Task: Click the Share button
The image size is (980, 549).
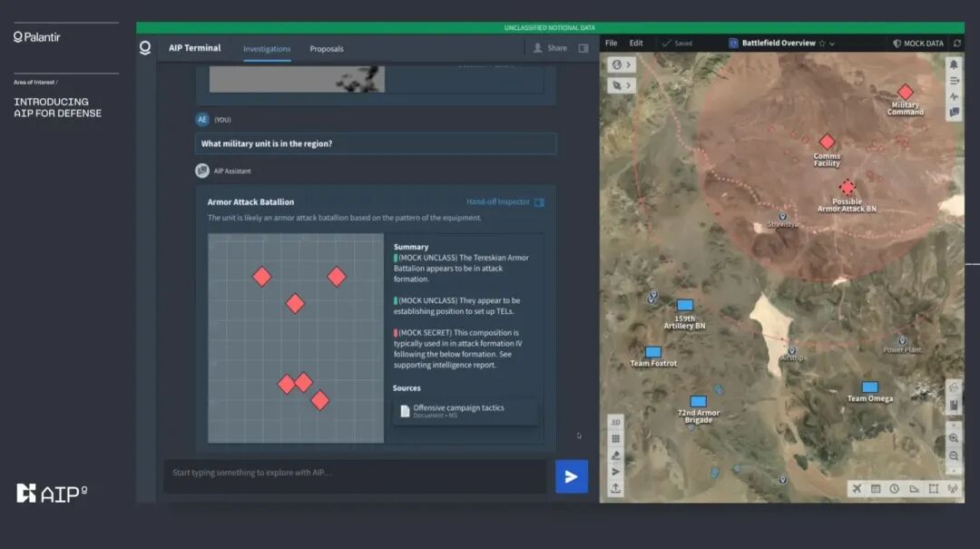Action: point(550,48)
